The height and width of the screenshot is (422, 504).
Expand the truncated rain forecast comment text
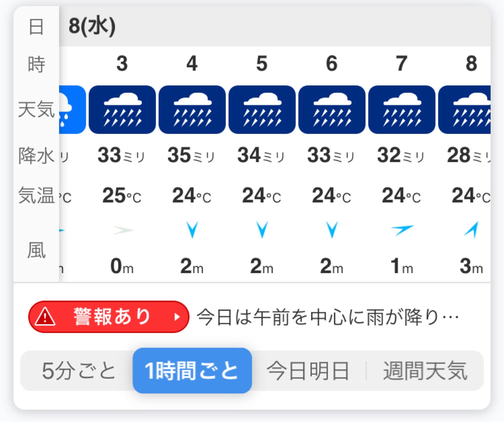pyautogui.click(x=328, y=317)
